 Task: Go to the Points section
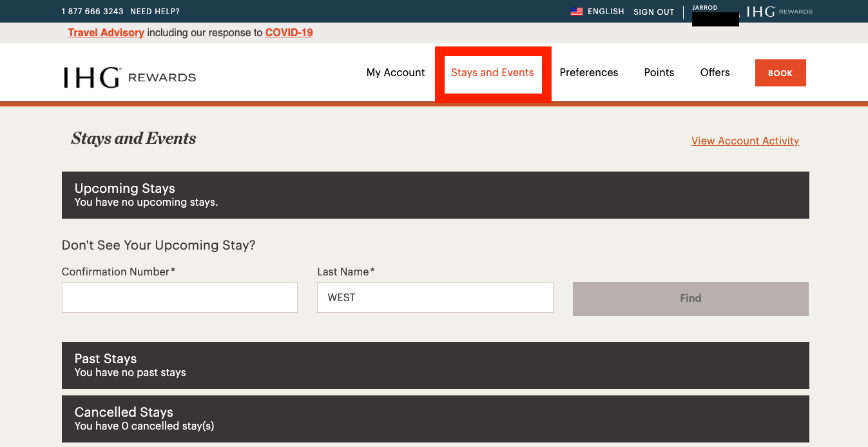tap(659, 73)
